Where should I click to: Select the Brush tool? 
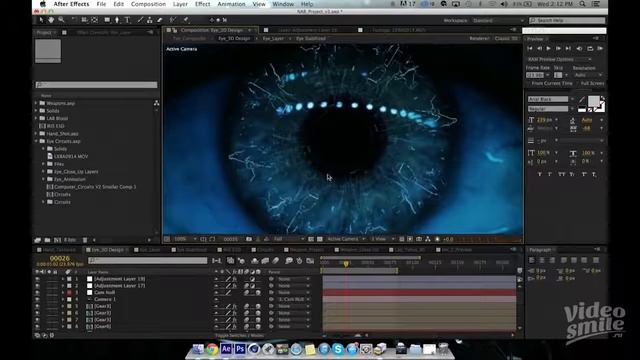point(140,20)
